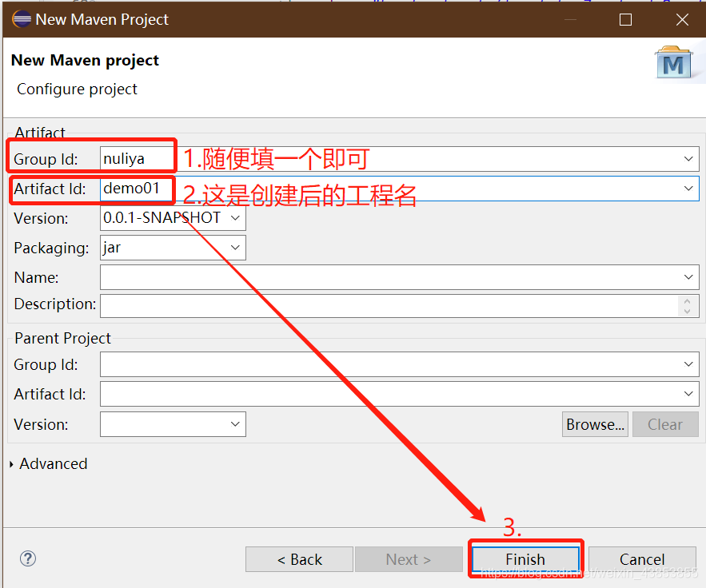Click the Packaging: label
This screenshot has width=706, height=588.
[51, 248]
